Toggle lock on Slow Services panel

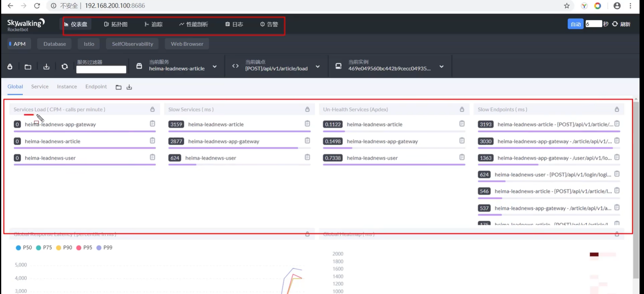307,109
